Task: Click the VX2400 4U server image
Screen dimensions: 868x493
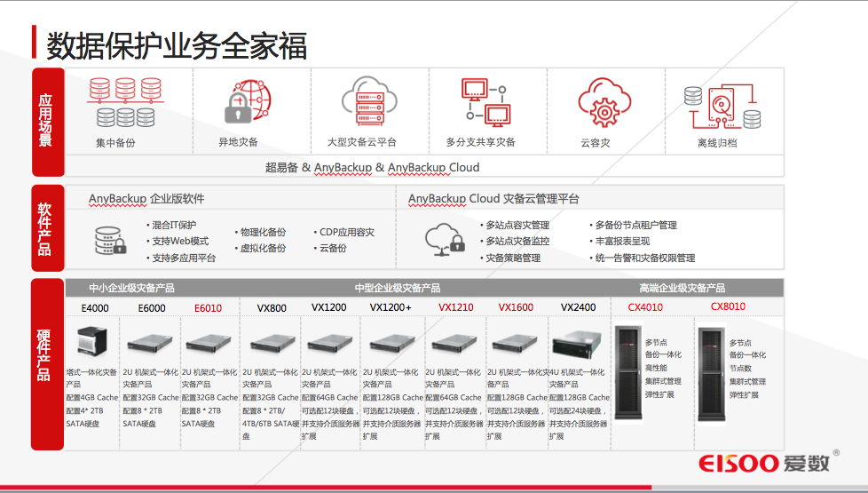Action: tap(578, 345)
